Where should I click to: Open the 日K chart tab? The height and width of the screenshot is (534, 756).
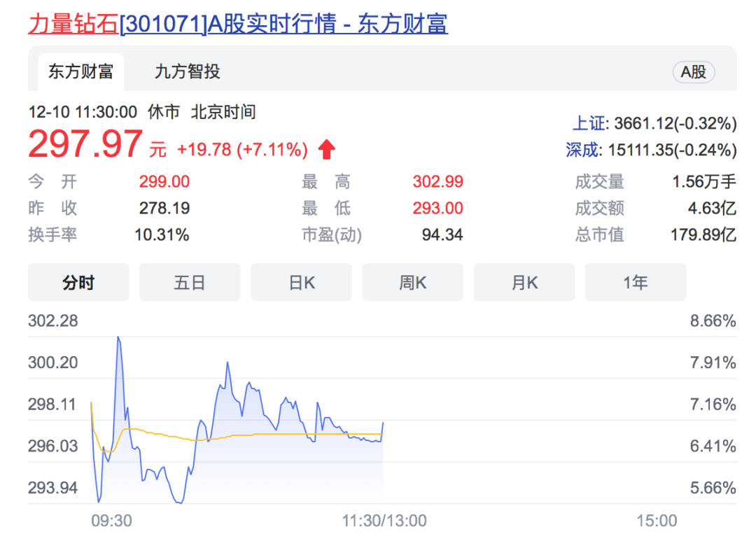[301, 283]
